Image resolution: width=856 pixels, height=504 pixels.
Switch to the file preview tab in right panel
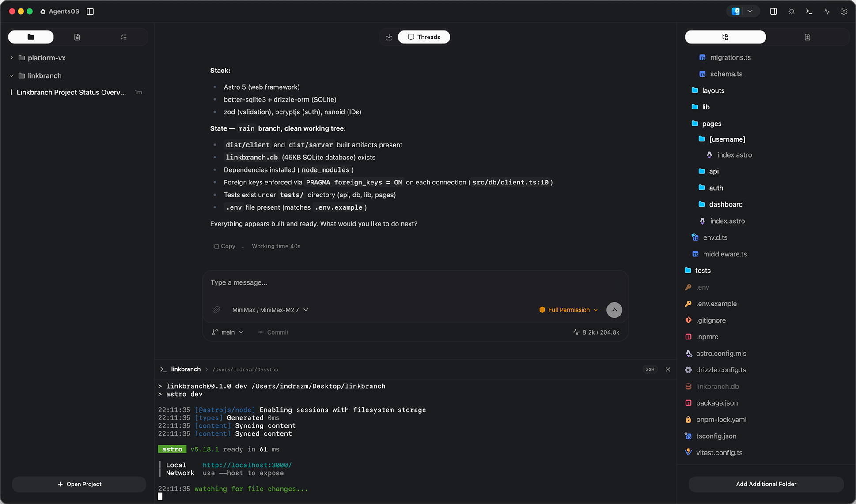point(807,37)
